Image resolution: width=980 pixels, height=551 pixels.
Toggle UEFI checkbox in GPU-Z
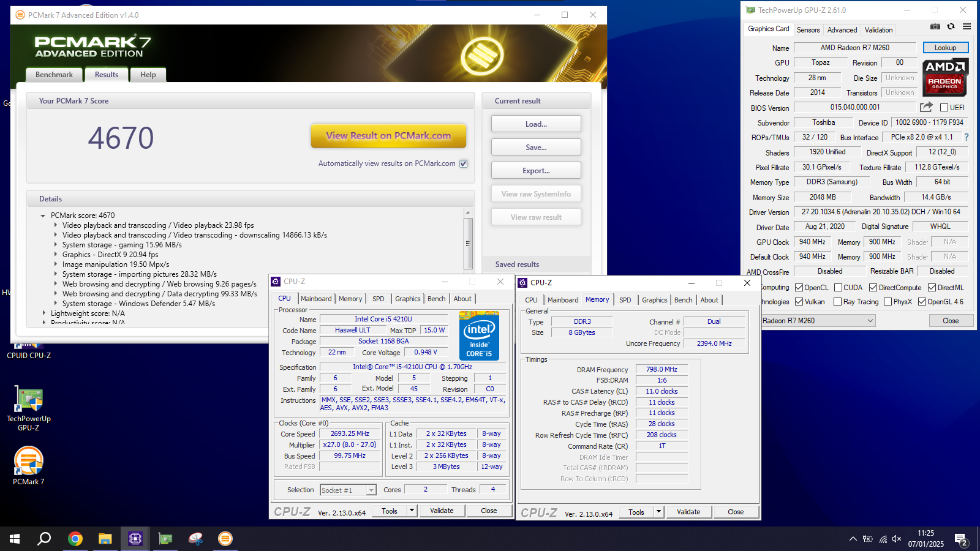[944, 108]
